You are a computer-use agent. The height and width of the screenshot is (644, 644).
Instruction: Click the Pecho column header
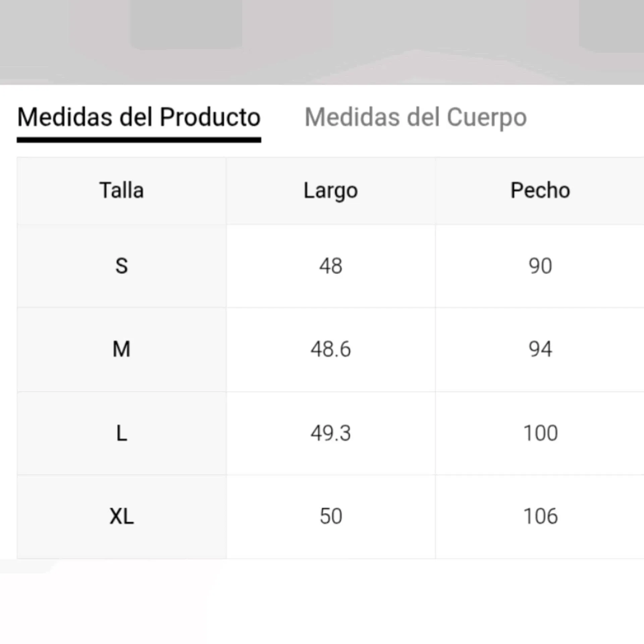point(540,191)
